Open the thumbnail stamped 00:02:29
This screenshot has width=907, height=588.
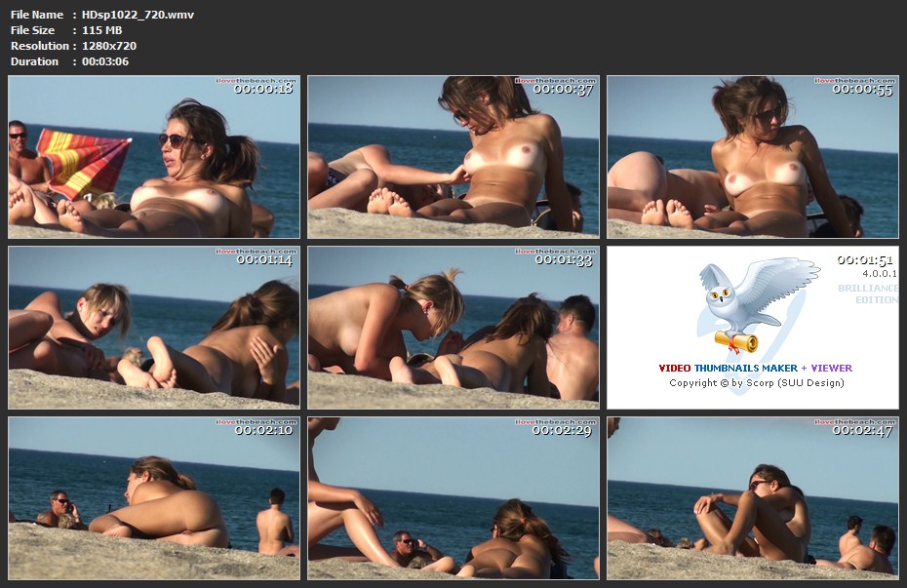point(453,498)
